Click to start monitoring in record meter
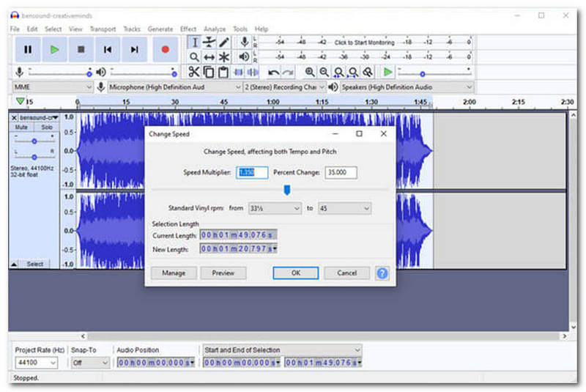586x392 pixels. click(x=364, y=42)
